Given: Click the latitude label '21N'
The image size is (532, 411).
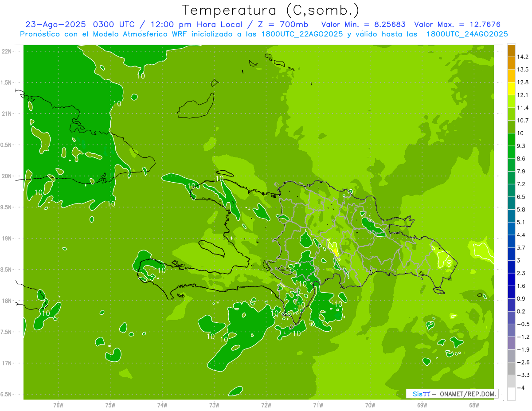Looking at the screenshot, I should 6,114.
